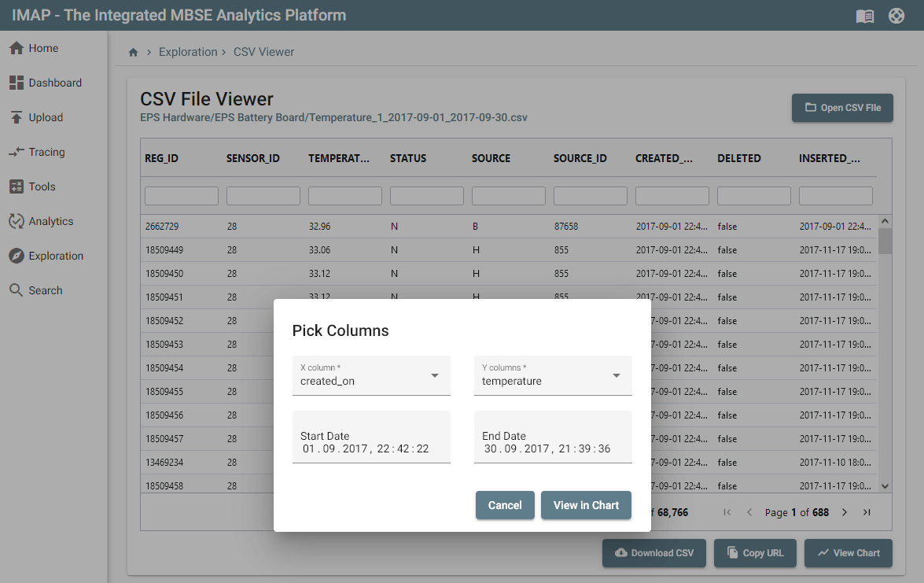This screenshot has width=924, height=583.
Task: Open the Dashboard menu item
Action: tap(55, 83)
